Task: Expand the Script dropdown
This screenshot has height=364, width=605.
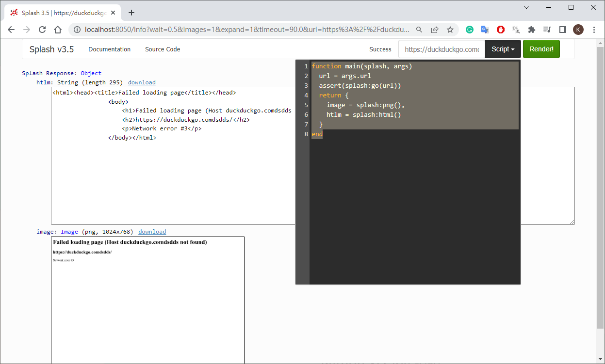Action: click(503, 49)
